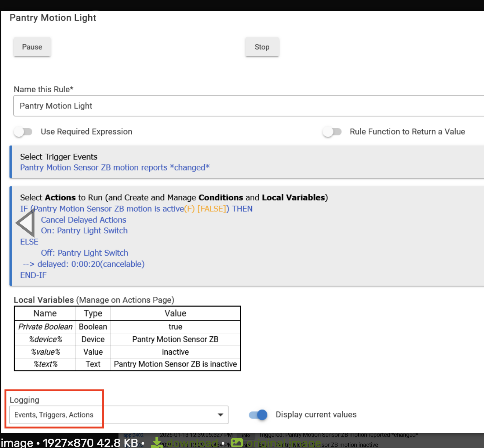484x448 pixels.
Task: Click the green original image icon
Action: [237, 443]
